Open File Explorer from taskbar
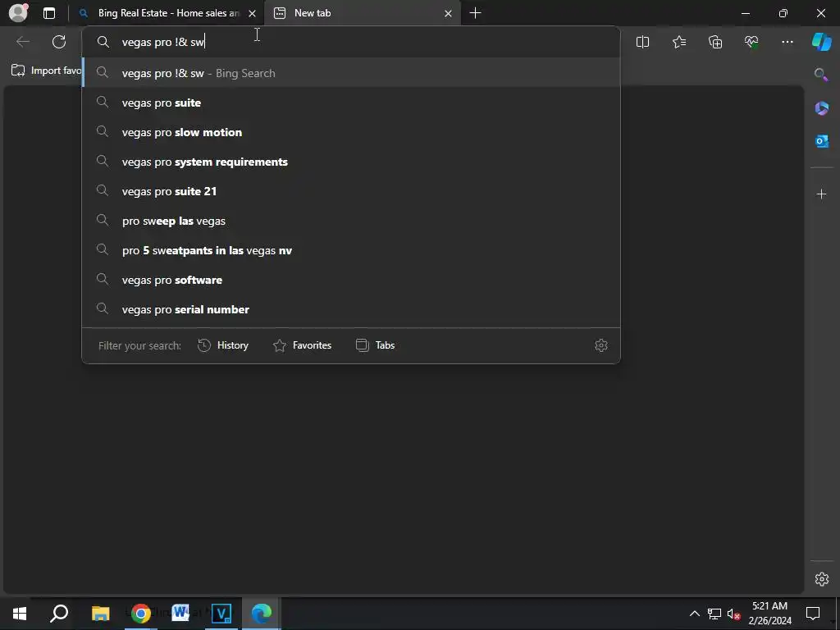840x630 pixels. click(100, 614)
